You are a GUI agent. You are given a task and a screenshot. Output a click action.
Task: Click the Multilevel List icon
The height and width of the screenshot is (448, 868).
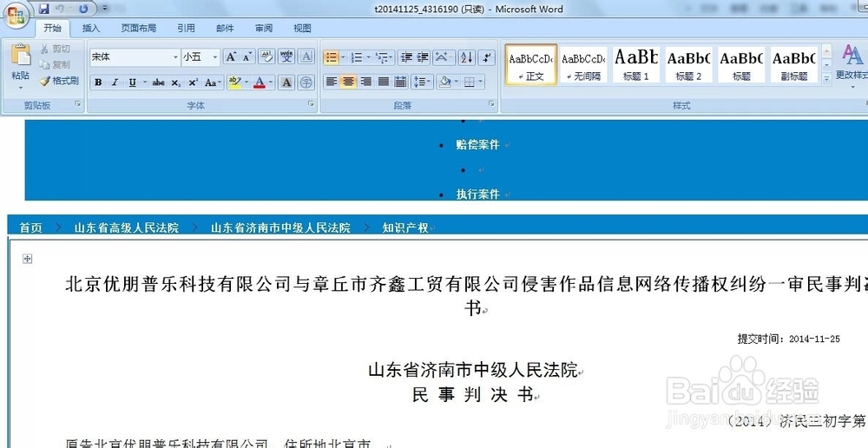tap(381, 57)
